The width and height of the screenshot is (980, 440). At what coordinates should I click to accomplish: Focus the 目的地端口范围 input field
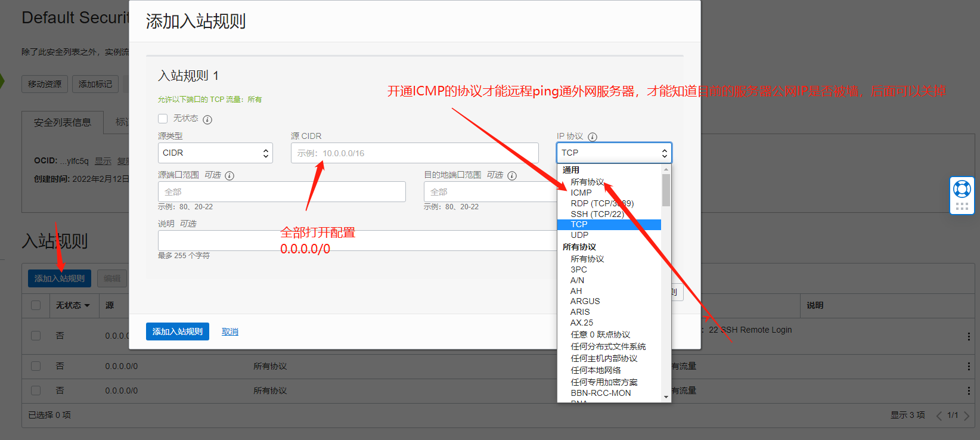click(x=490, y=191)
